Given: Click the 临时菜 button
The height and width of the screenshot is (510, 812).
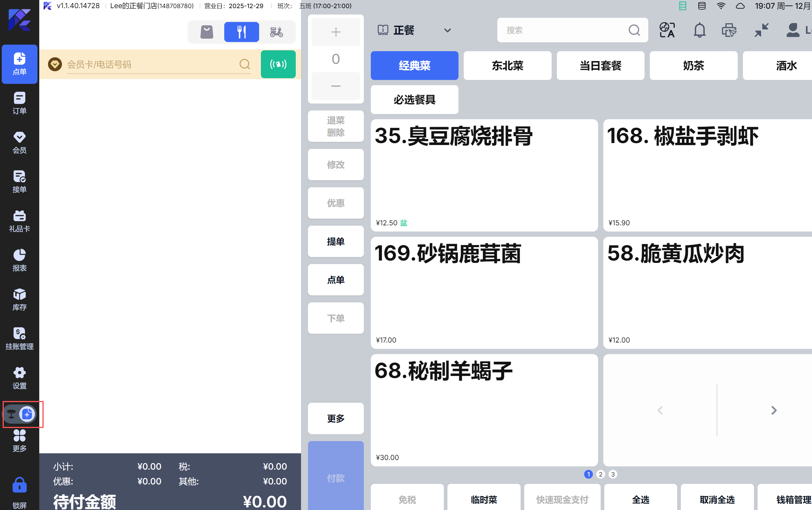Looking at the screenshot, I should pyautogui.click(x=484, y=499).
